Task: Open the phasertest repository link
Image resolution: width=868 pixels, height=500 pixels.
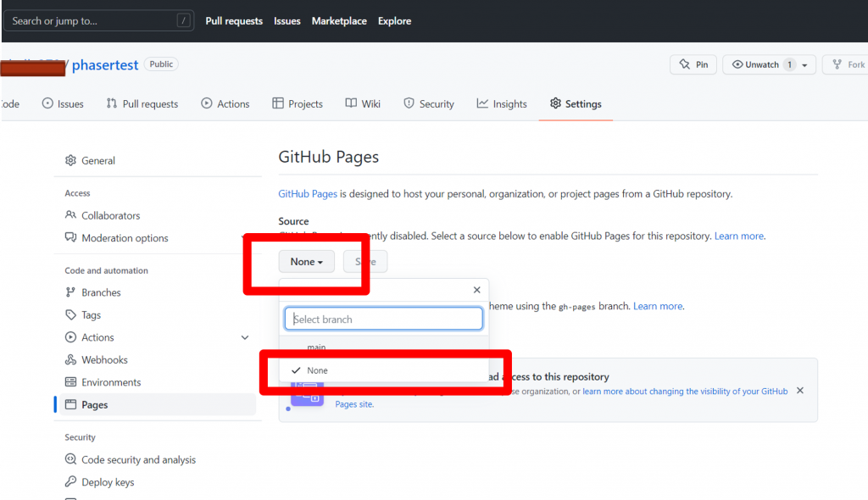Action: [104, 64]
